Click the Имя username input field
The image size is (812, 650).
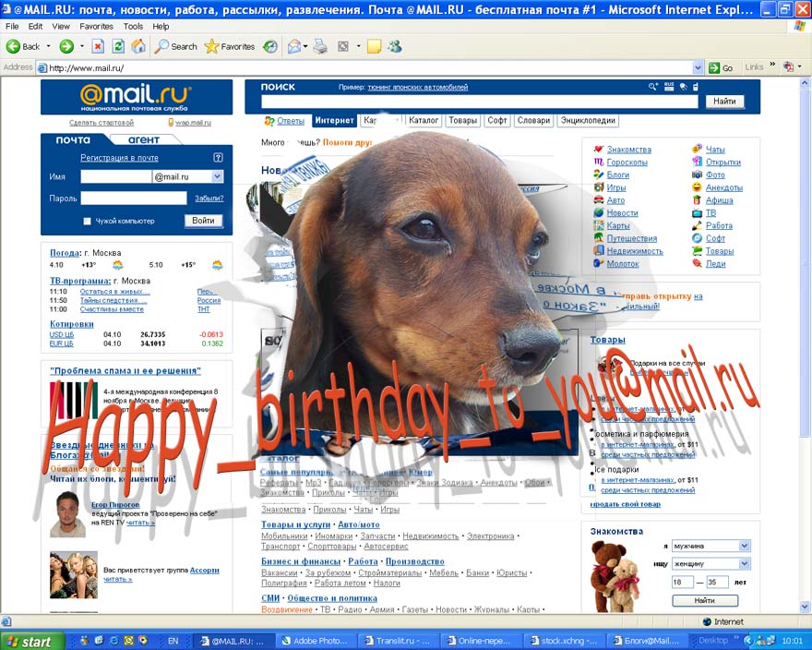pyautogui.click(x=115, y=176)
